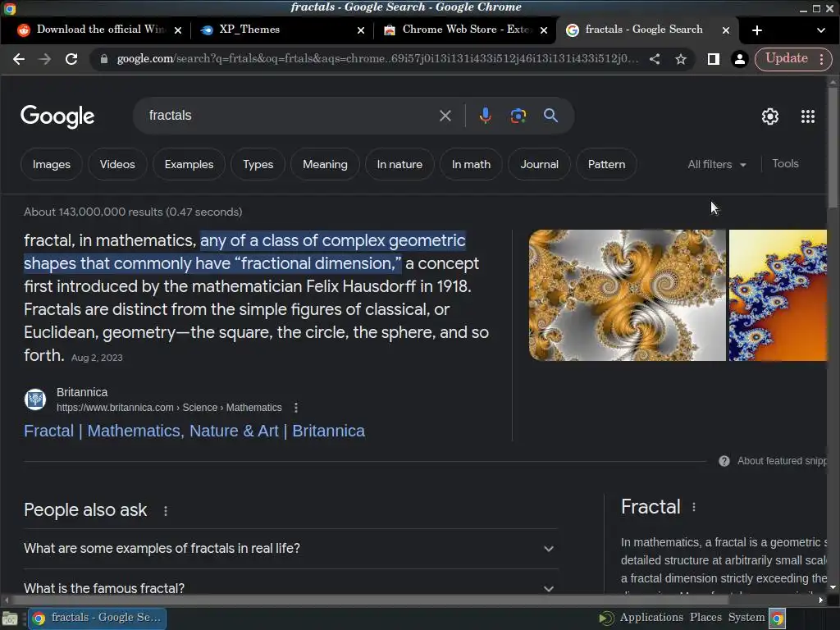Open the Chrome profile icon

click(739, 59)
